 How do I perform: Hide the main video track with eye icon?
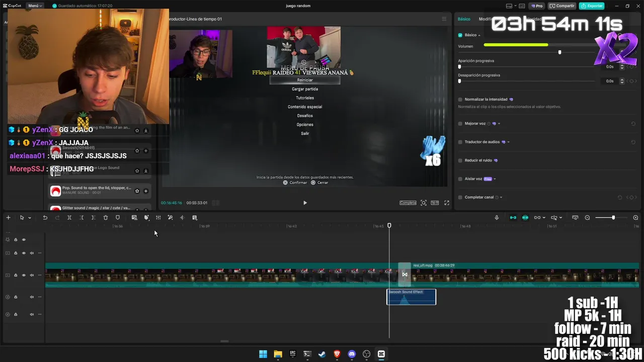[24, 275]
